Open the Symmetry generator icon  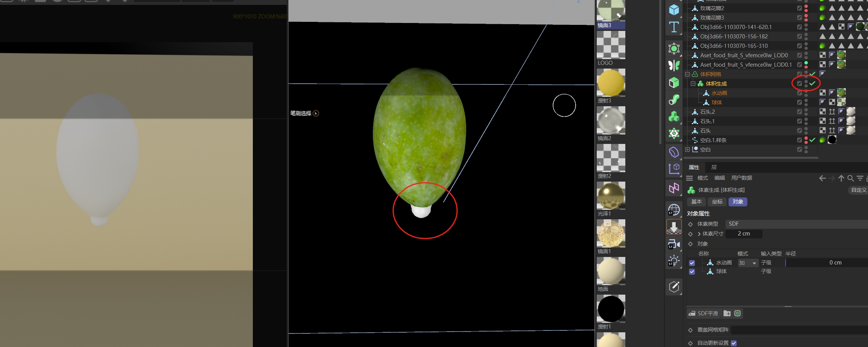tap(674, 66)
